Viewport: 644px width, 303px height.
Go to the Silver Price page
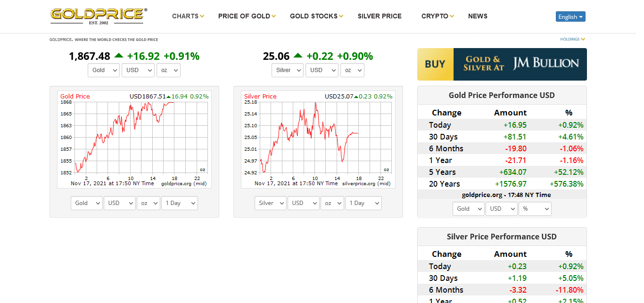(380, 16)
